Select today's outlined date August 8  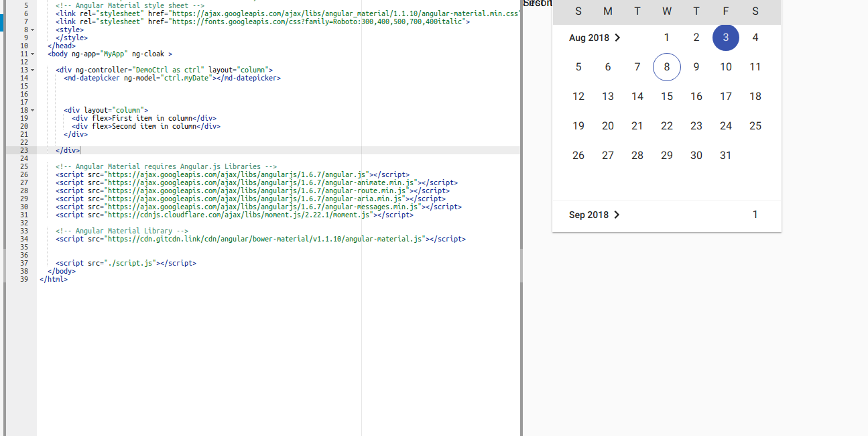click(666, 66)
